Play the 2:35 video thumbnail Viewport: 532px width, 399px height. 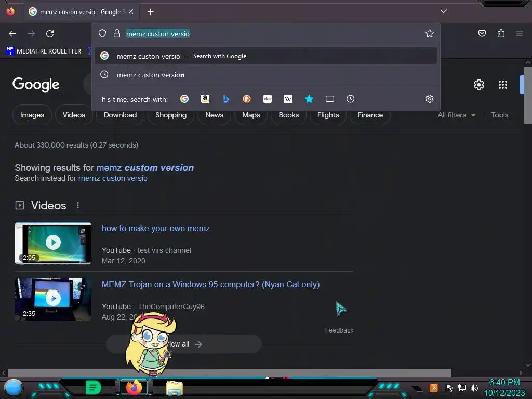click(x=53, y=299)
